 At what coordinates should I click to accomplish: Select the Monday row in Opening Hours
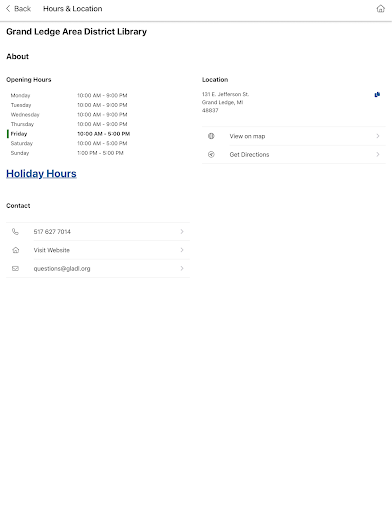(69, 95)
